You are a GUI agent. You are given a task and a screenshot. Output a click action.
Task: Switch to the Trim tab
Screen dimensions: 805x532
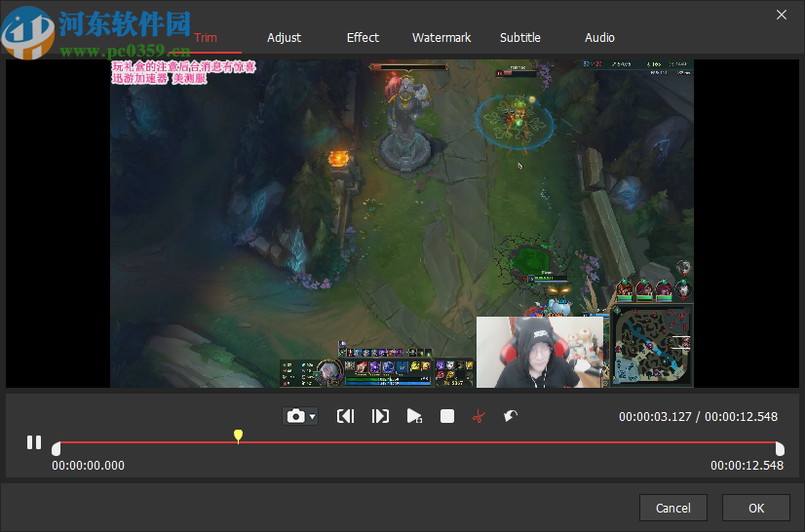point(206,37)
